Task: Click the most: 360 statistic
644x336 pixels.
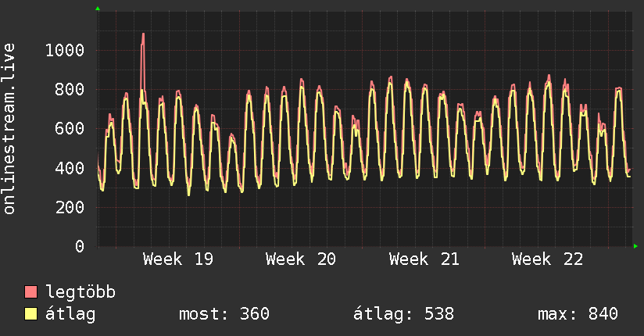Action: (x=224, y=314)
